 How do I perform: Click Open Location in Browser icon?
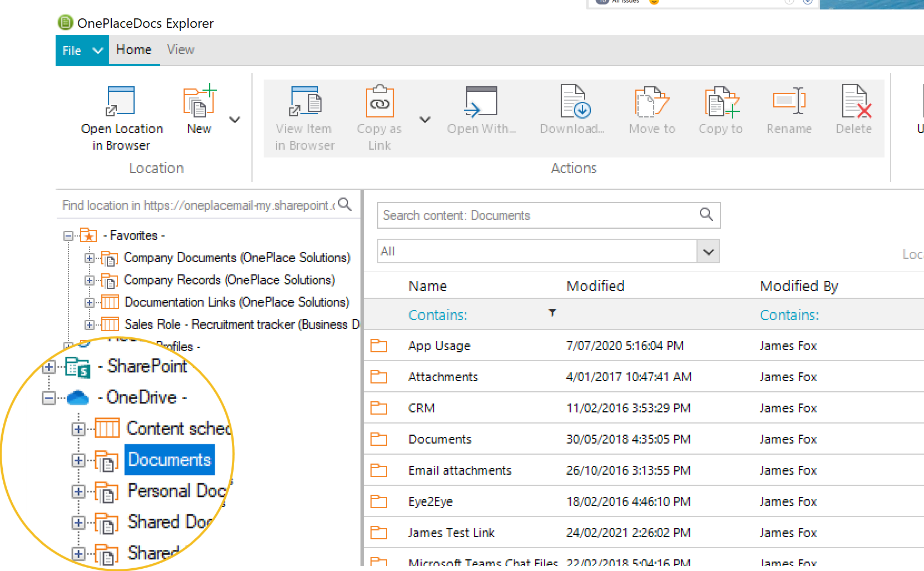121,101
